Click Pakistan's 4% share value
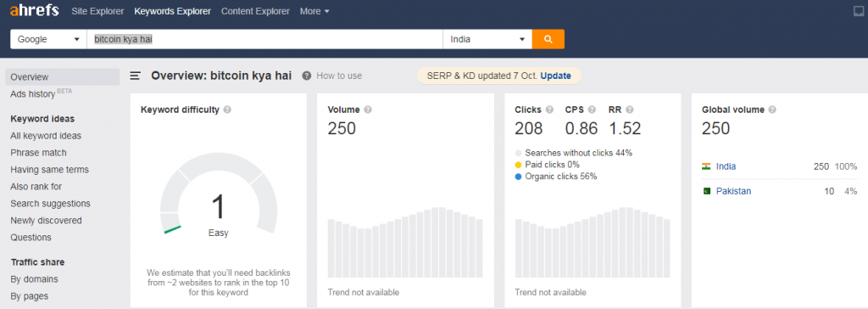 (850, 191)
